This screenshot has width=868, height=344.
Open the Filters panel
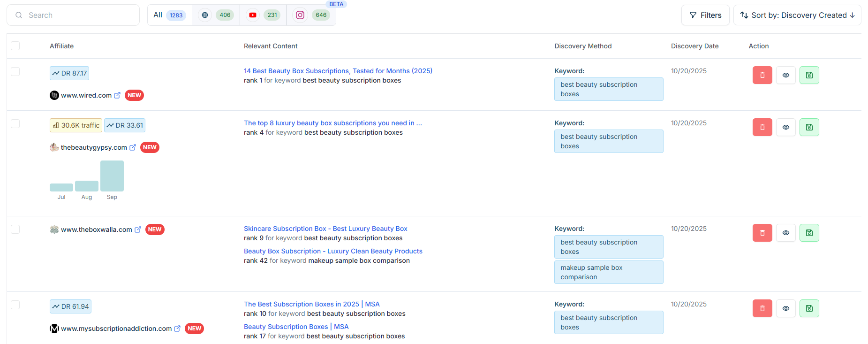tap(705, 15)
